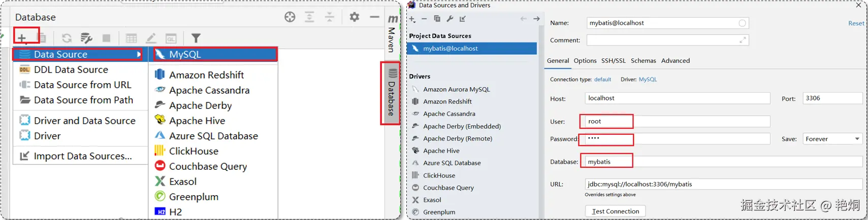
Task: Click the Host field containing localhost
Action: (x=678, y=98)
